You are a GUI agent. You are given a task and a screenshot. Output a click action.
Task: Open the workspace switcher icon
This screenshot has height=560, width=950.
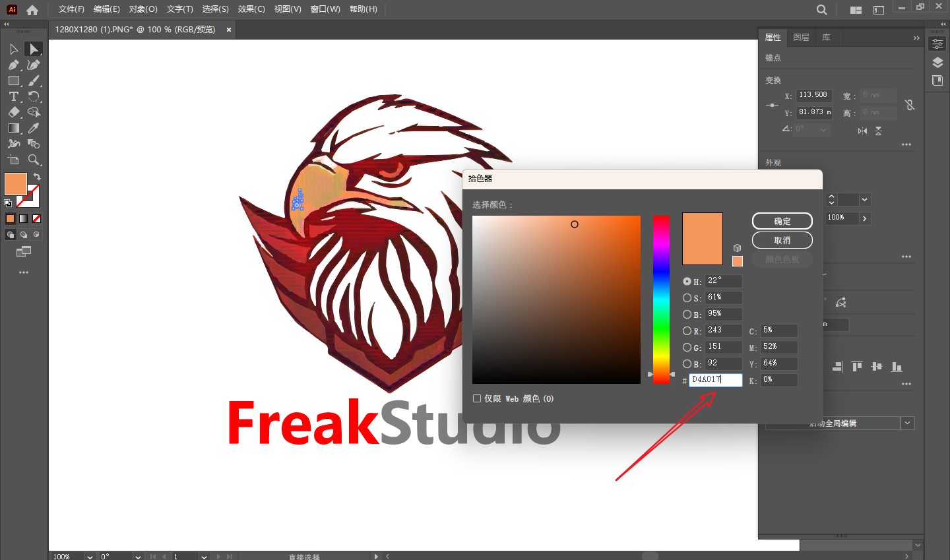pos(879,10)
